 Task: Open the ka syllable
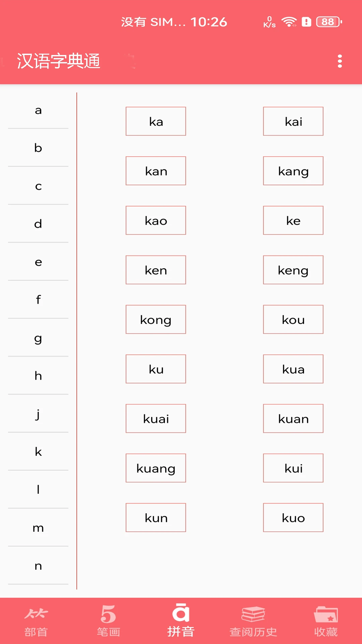[x=156, y=121]
